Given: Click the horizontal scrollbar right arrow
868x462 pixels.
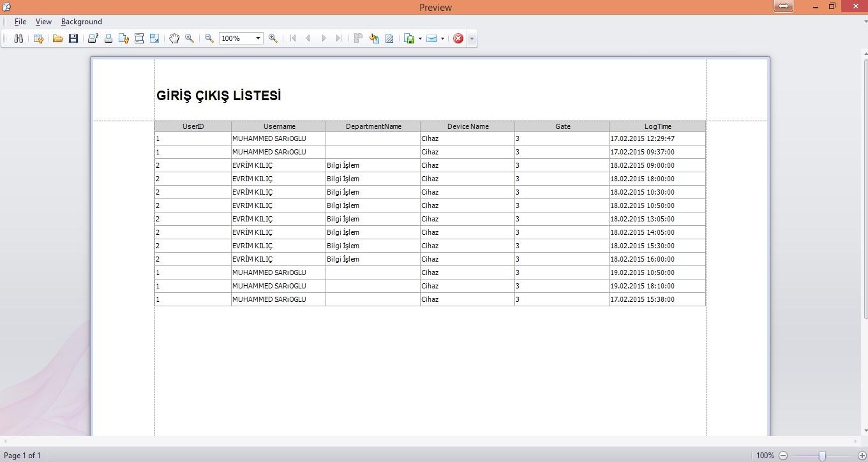Looking at the screenshot, I should [856, 441].
